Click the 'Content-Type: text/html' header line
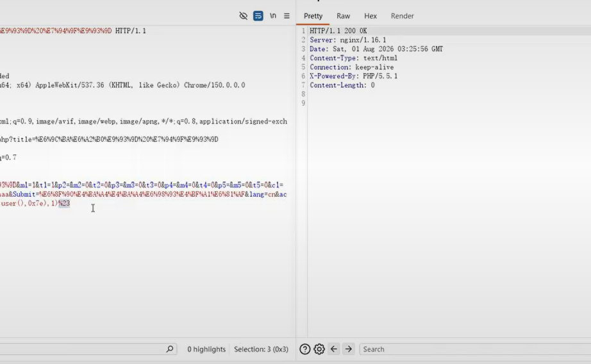This screenshot has width=591, height=364. point(354,58)
